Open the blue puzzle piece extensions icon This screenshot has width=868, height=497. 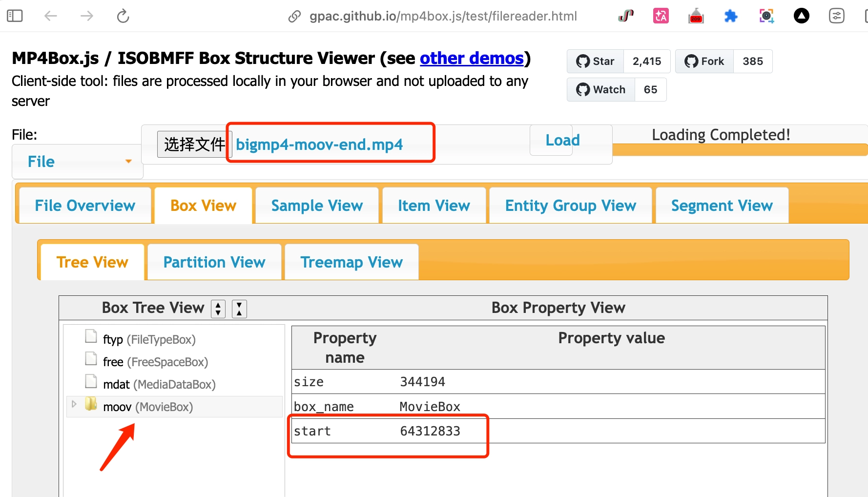click(731, 16)
